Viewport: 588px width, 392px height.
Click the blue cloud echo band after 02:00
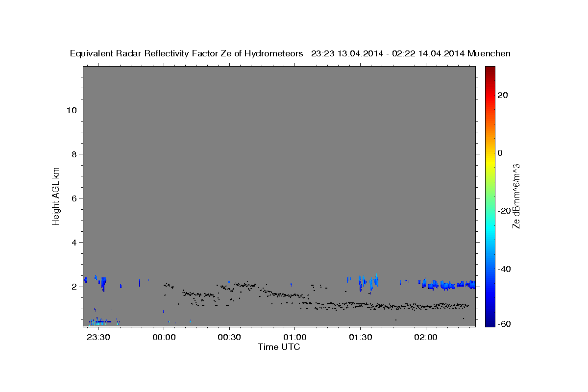coord(448,284)
